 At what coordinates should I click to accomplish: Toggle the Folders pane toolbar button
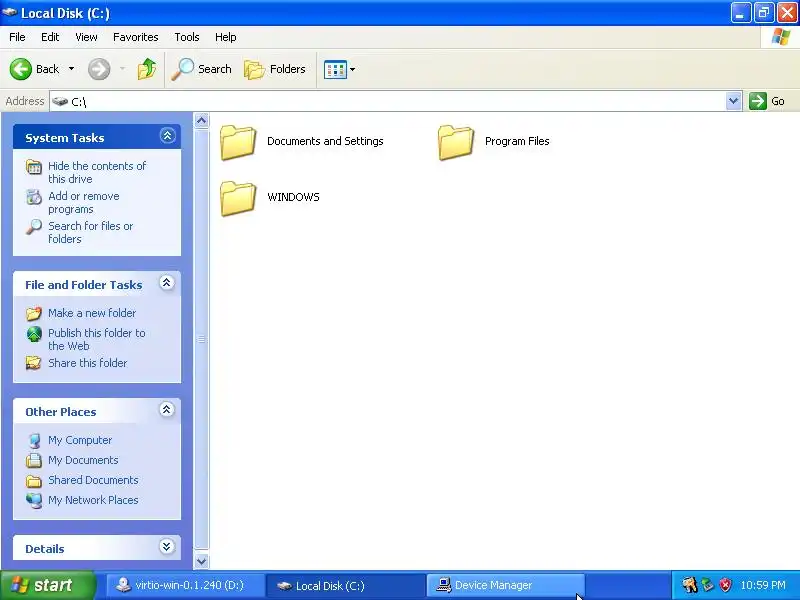tap(275, 69)
